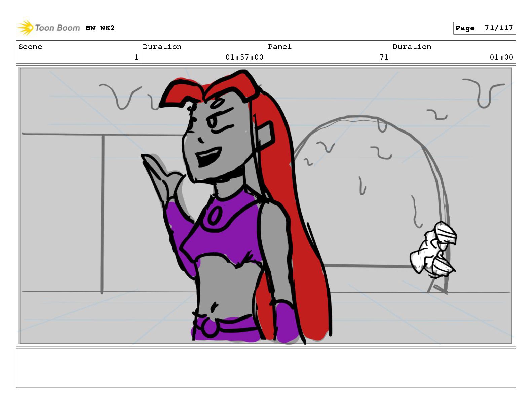Click the 'Duration' label next to Panel
Screen dimensions: 532x412
412,47
